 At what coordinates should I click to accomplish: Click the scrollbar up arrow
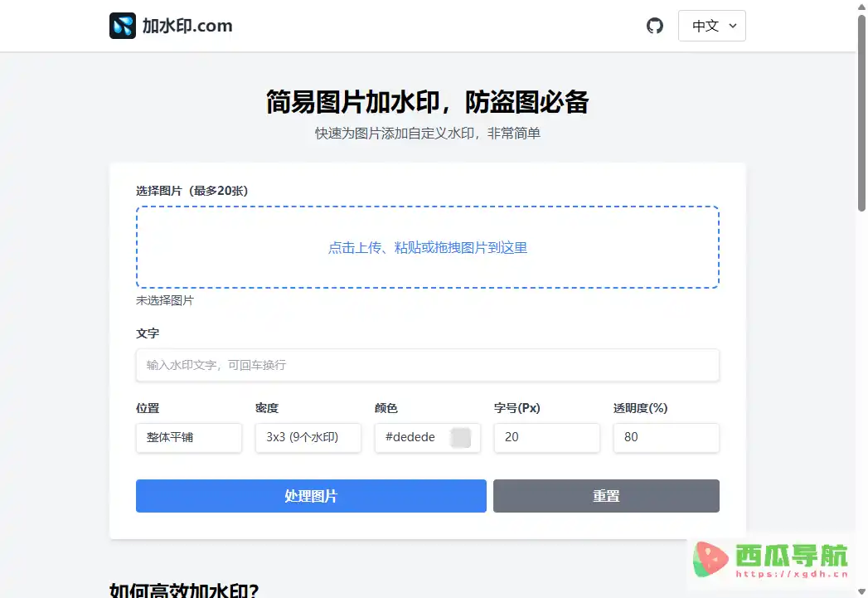(862, 6)
